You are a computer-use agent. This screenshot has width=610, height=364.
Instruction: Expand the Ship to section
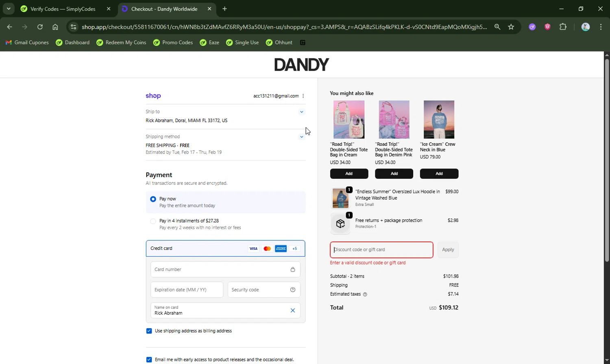point(302,112)
